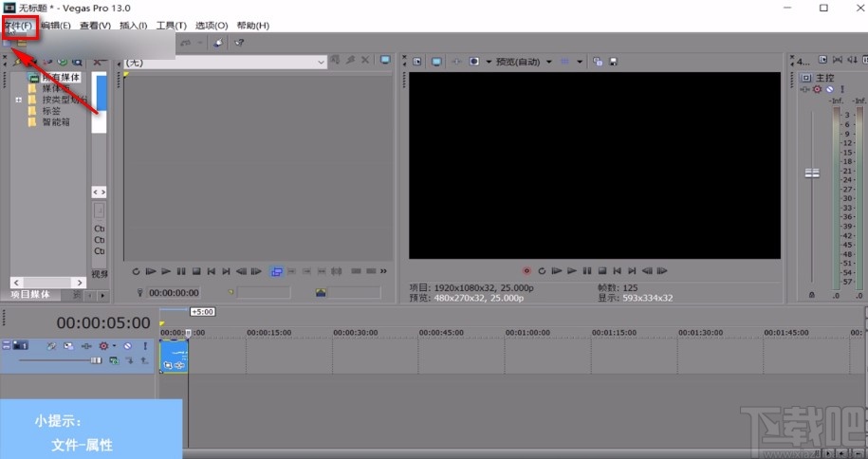Click Split Screen View icon in preview
Screen dimensions: 868x459
pos(474,62)
